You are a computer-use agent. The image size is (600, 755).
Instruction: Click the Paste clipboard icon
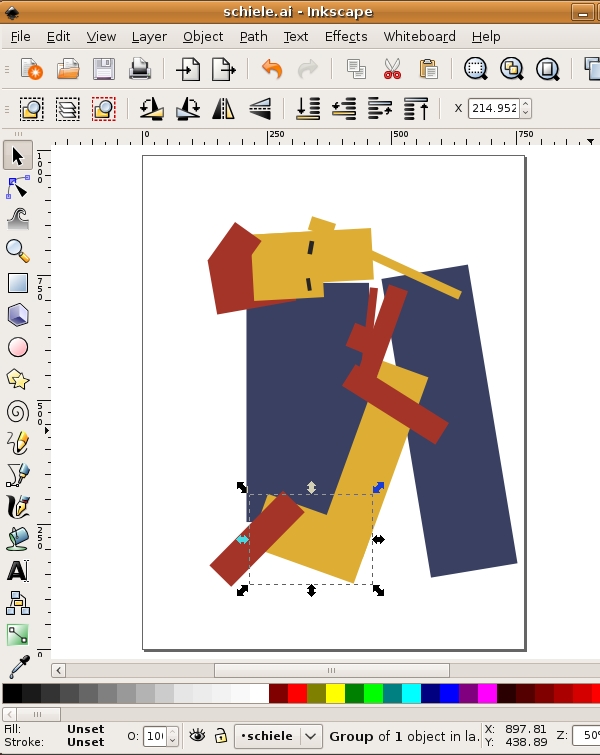[x=428, y=69]
